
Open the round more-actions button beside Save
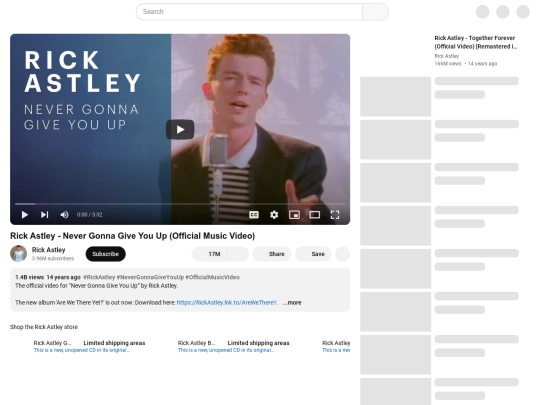click(342, 254)
